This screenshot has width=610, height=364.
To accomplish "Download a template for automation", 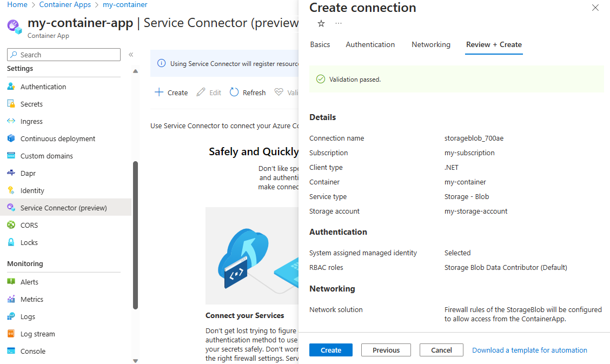I will 529,350.
